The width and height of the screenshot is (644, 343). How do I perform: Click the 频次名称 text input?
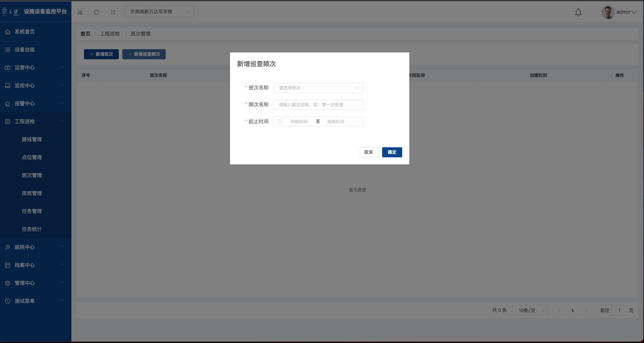(318, 105)
